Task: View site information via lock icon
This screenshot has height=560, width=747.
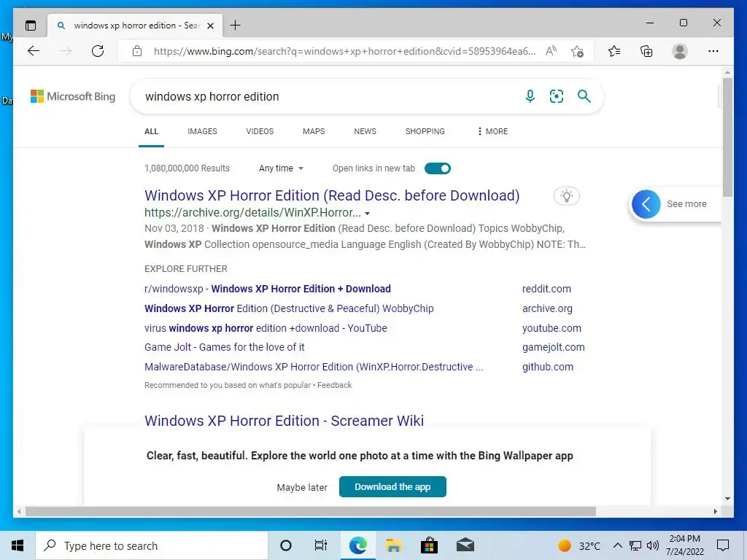Action: [x=137, y=51]
